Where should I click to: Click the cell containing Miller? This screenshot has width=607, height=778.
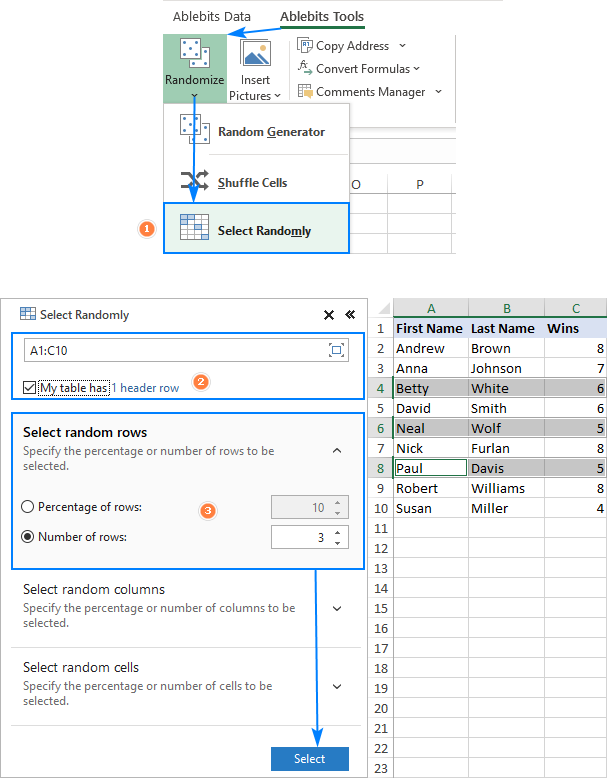click(506, 508)
